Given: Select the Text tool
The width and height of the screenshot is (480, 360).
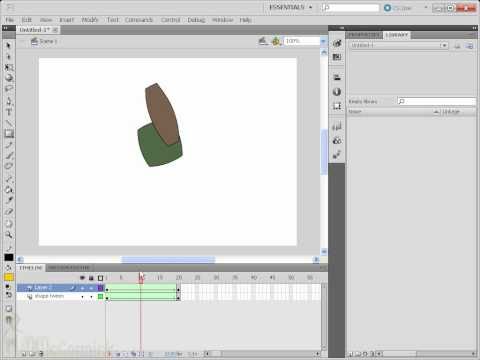Looking at the screenshot, I should click(9, 112).
